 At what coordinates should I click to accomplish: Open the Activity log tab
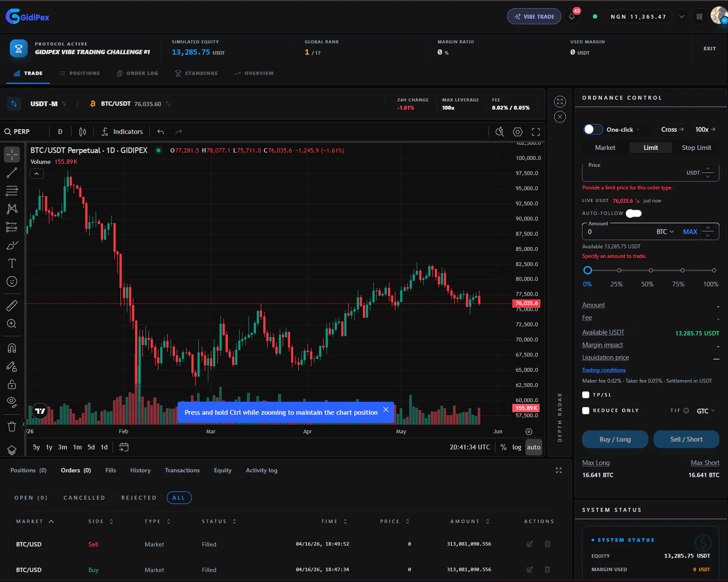[x=262, y=470]
